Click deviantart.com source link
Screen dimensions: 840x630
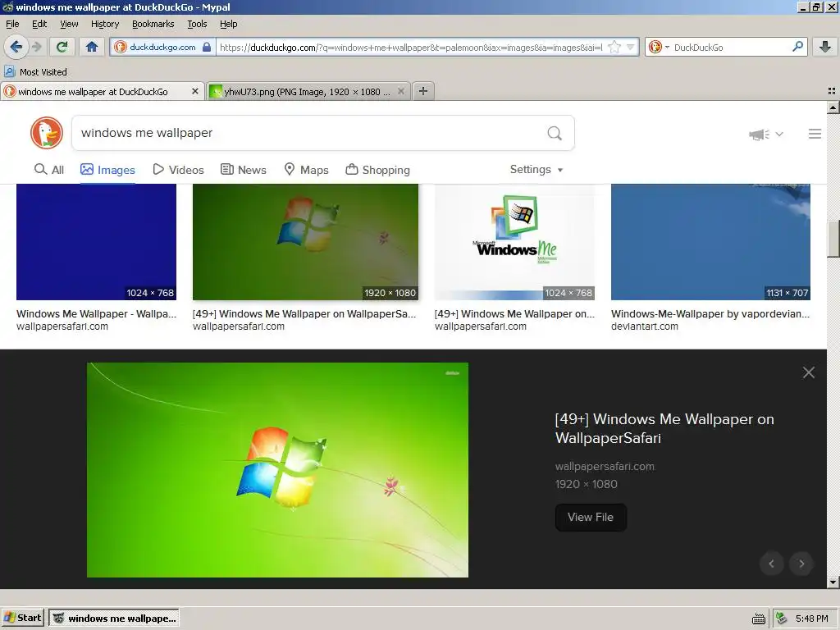[645, 326]
